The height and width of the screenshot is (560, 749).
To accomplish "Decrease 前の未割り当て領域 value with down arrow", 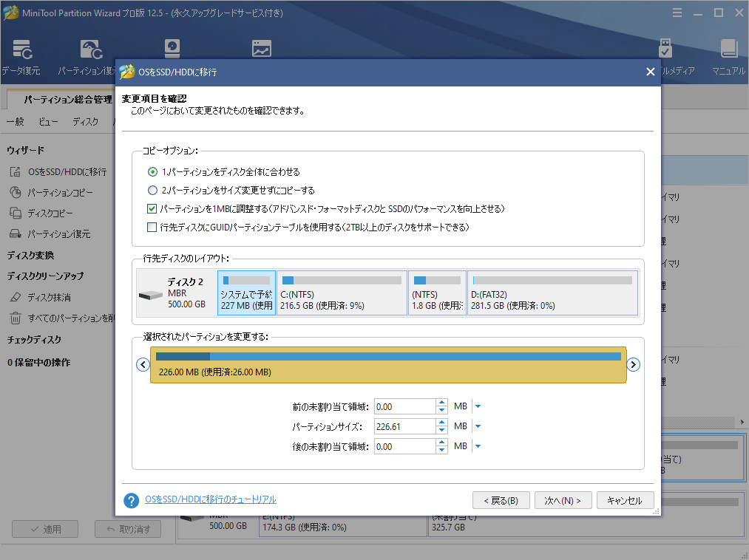I will pyautogui.click(x=442, y=410).
